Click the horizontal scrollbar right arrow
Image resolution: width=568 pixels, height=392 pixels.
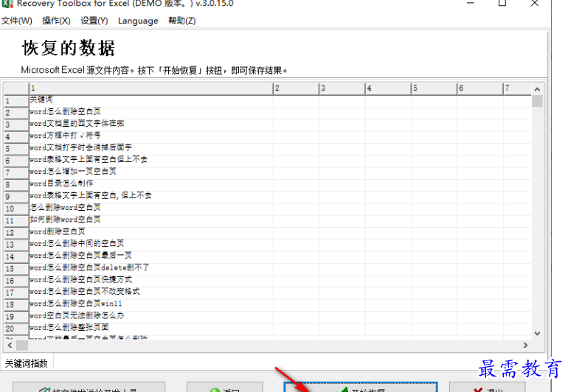(x=526, y=346)
